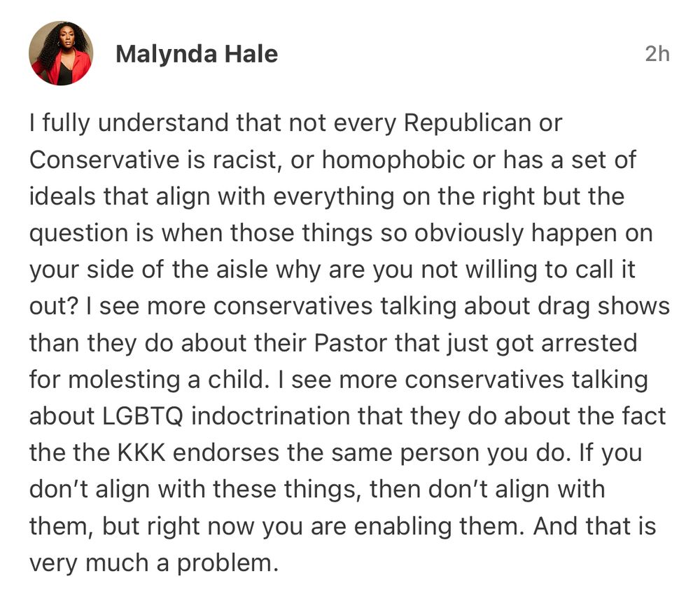
Task: Click the Malynda Hale username
Action: (197, 54)
